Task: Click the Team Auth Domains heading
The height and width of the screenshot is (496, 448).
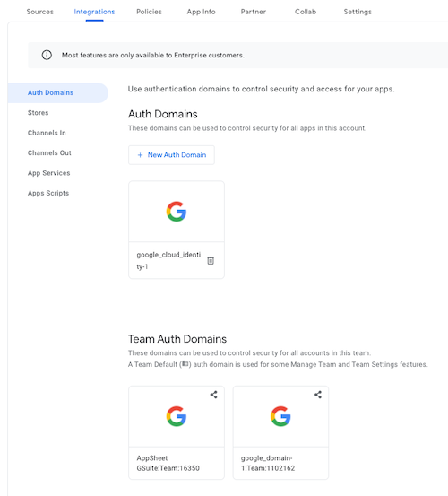Action: point(177,339)
